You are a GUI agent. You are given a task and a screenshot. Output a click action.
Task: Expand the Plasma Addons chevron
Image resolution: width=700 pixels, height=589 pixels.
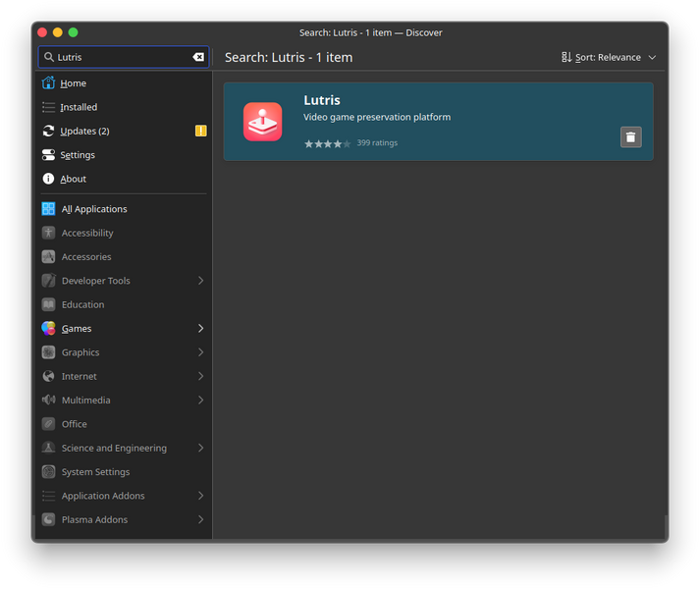(x=201, y=519)
